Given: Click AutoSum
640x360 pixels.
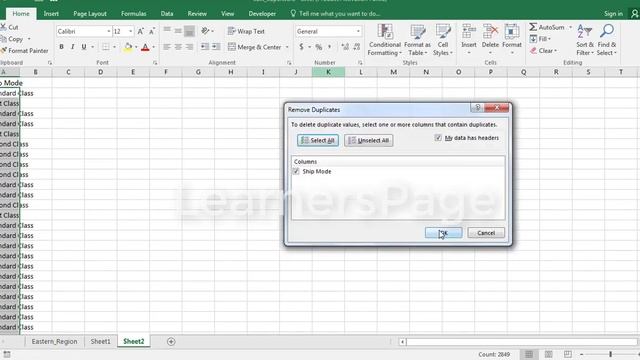Looking at the screenshot, I should 547,27.
